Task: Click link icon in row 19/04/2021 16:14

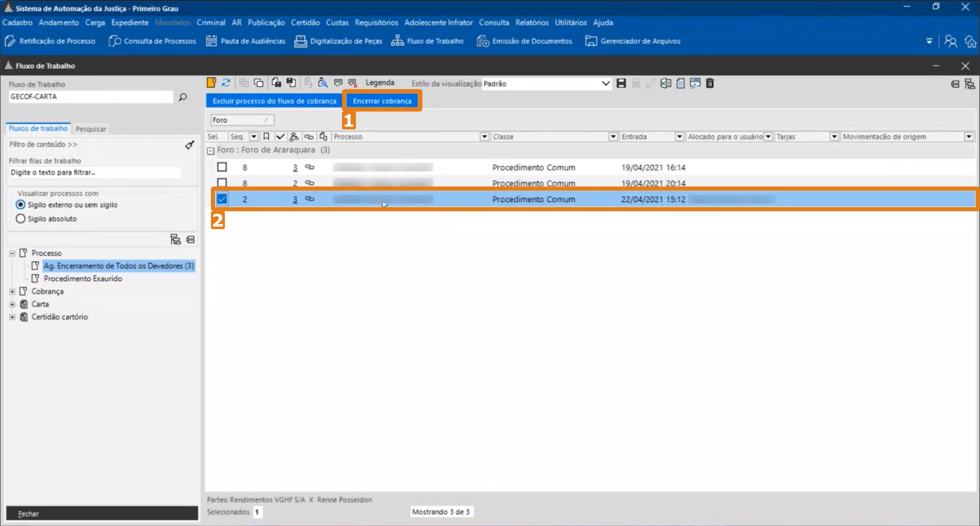Action: click(309, 167)
